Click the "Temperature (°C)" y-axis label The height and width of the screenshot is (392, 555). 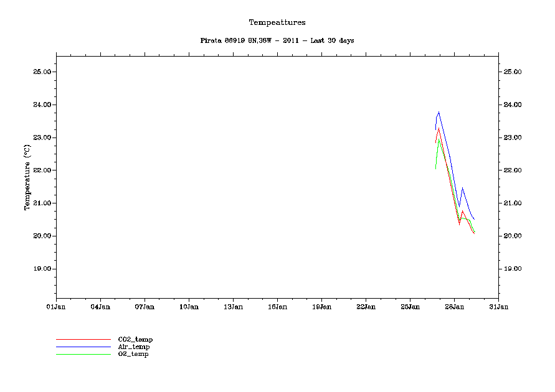click(27, 177)
